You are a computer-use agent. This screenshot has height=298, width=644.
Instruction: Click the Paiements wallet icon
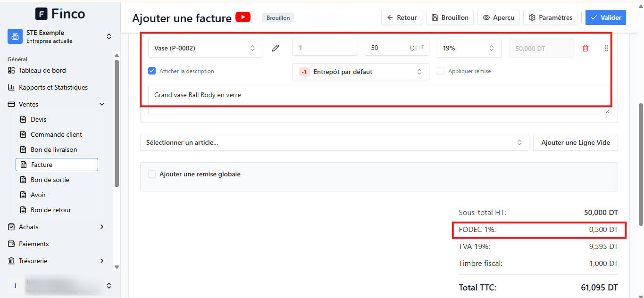point(12,244)
